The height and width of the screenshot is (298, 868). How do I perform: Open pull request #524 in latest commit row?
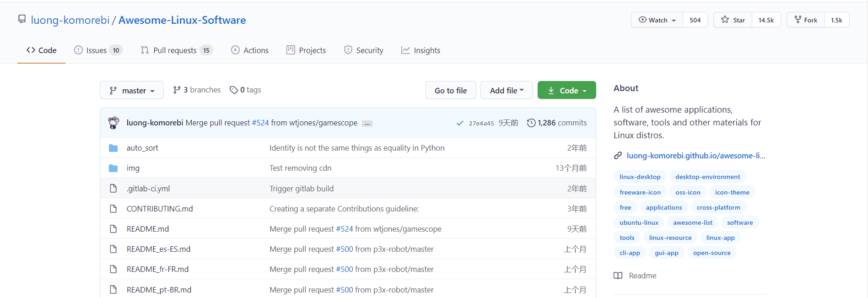point(260,123)
